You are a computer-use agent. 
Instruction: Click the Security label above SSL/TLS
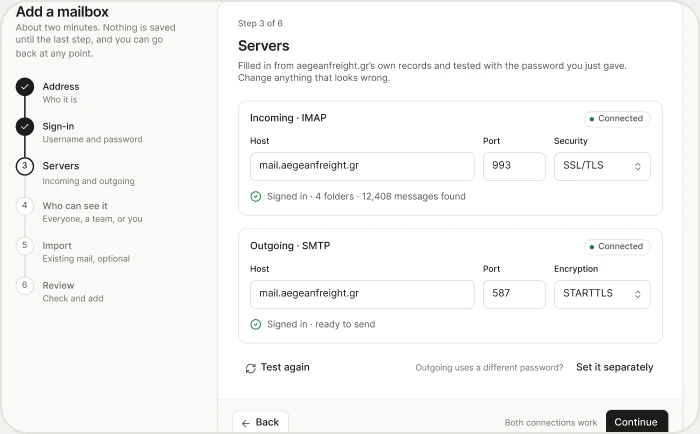coord(571,141)
